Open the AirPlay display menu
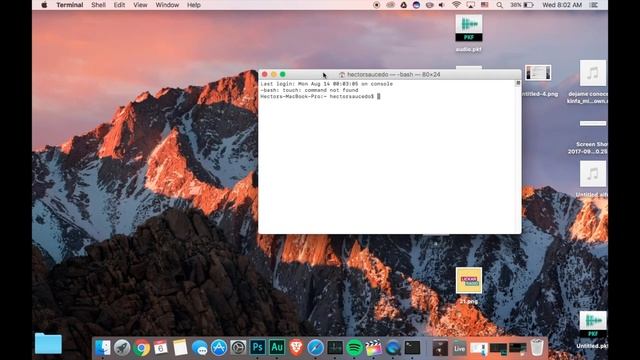Image resolution: width=640 pixels, height=360 pixels. point(471,5)
